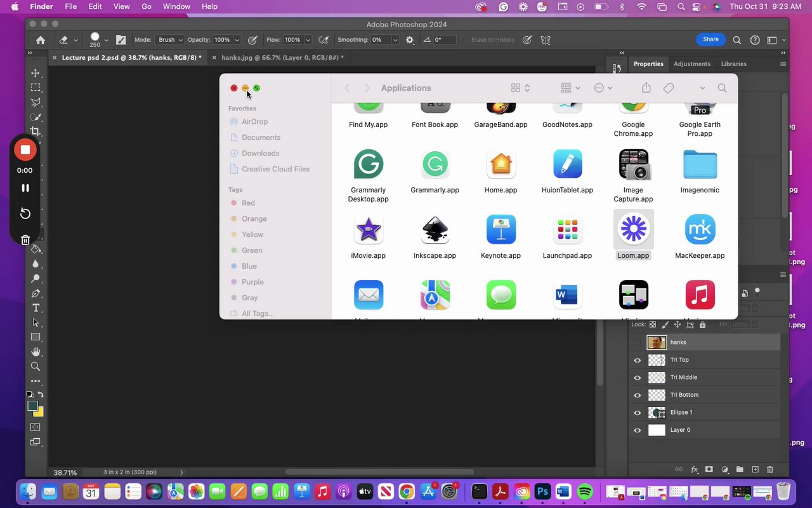The height and width of the screenshot is (508, 812).
Task: Expand the Opacity value dropdown
Action: click(237, 40)
